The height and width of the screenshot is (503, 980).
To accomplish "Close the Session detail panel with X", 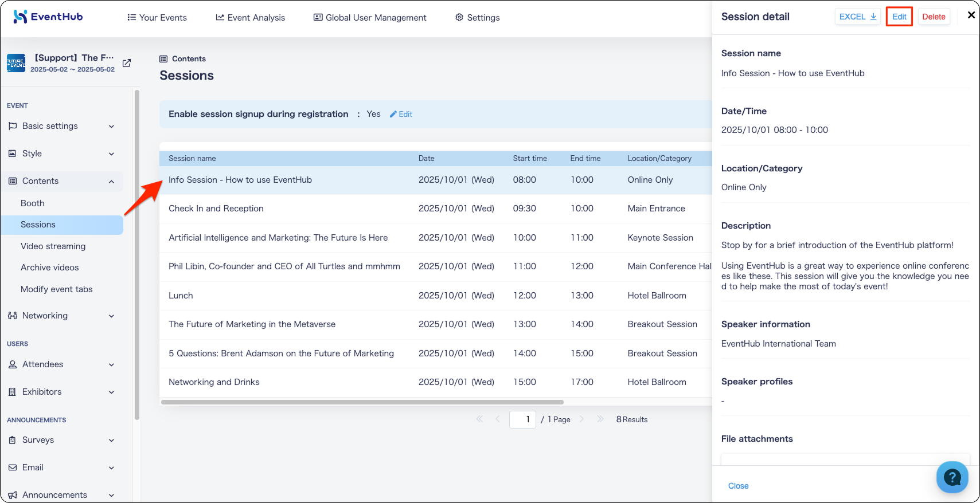I will click(971, 15).
